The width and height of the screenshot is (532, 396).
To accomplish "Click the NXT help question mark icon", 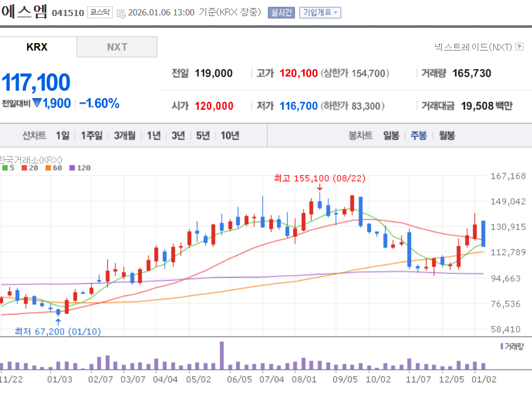I will [519, 46].
